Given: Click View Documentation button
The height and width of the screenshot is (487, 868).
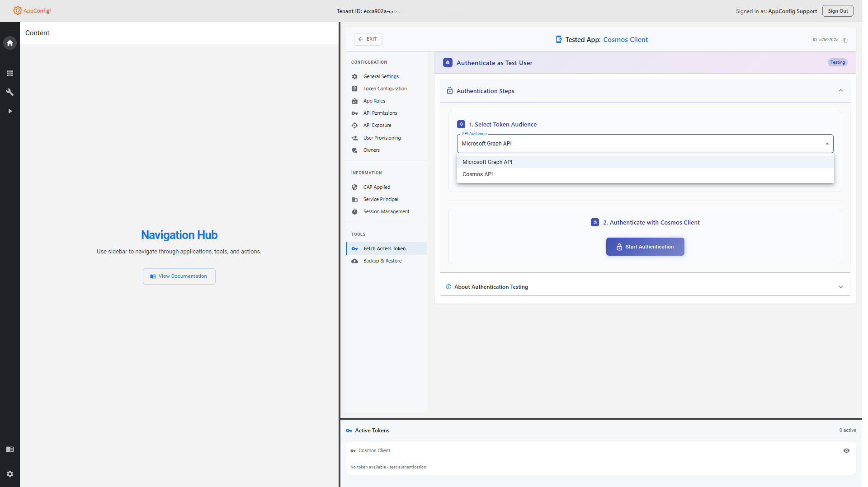Looking at the screenshot, I should tap(179, 276).
